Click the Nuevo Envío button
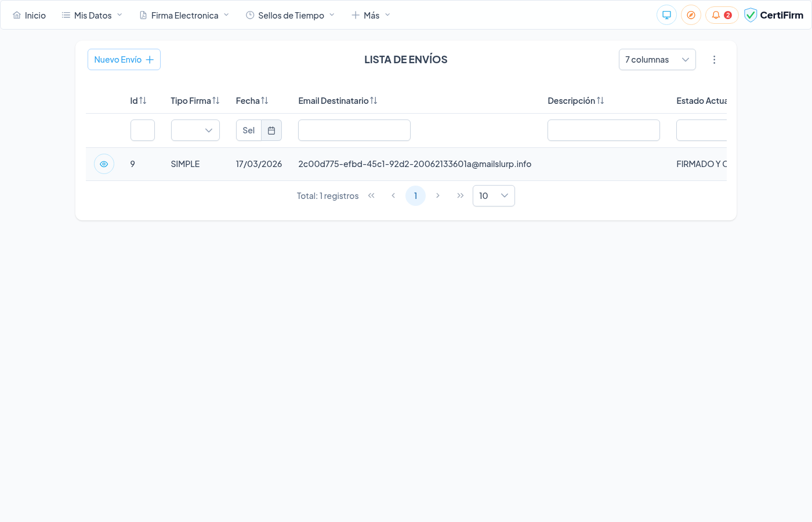This screenshot has width=812, height=522. tap(124, 60)
